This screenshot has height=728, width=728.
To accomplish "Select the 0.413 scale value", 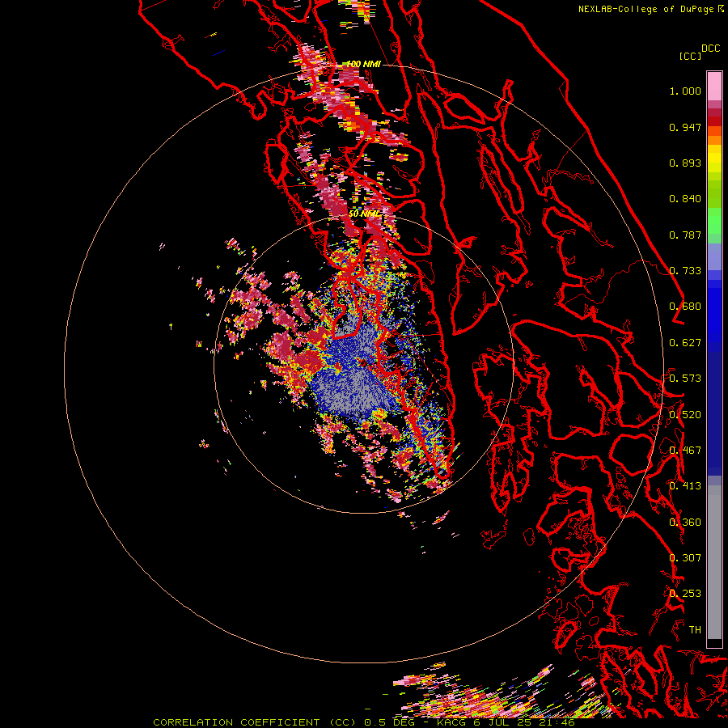I will [x=685, y=486].
